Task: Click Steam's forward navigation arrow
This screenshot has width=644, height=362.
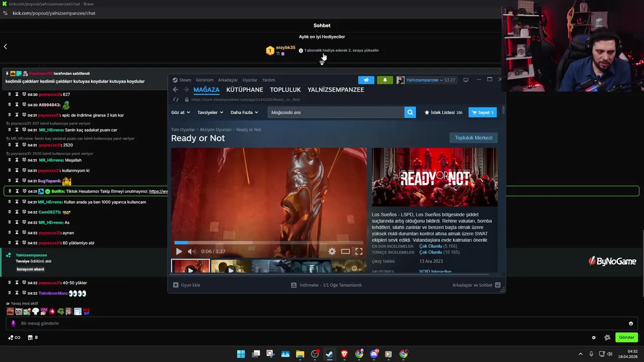Action: point(186,89)
